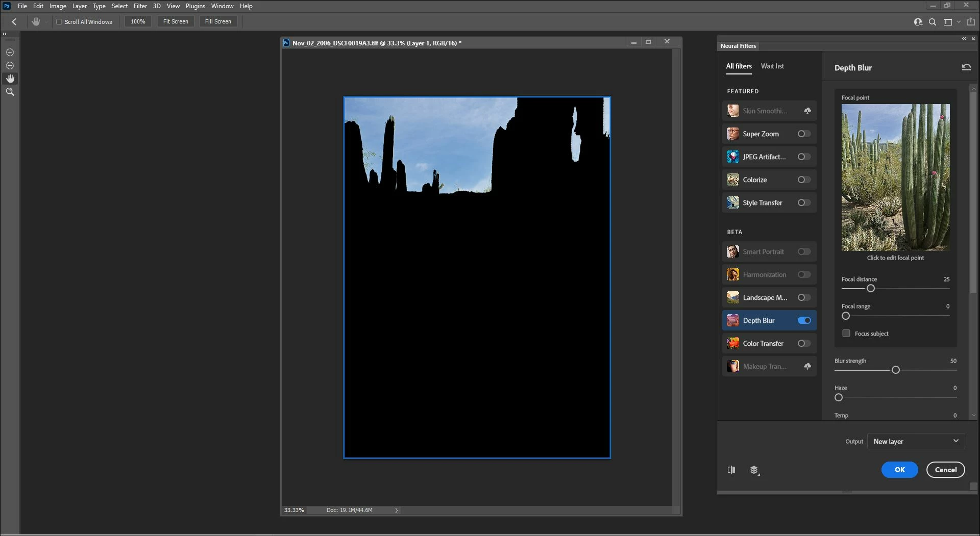Click the layer preview stack icon
980x536 pixels.
(x=754, y=470)
